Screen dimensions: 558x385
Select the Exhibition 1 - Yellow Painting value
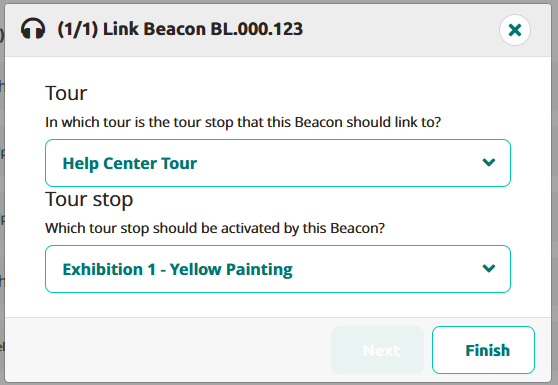point(177,269)
